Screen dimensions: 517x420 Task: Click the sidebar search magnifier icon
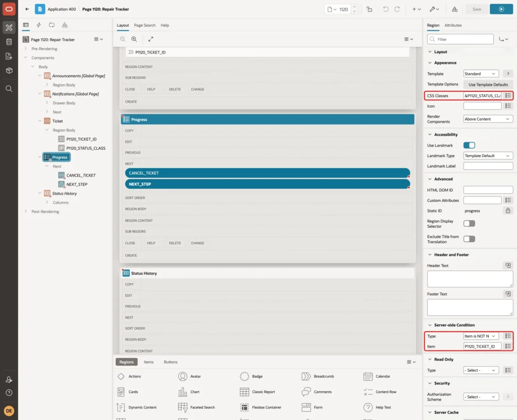click(9, 89)
